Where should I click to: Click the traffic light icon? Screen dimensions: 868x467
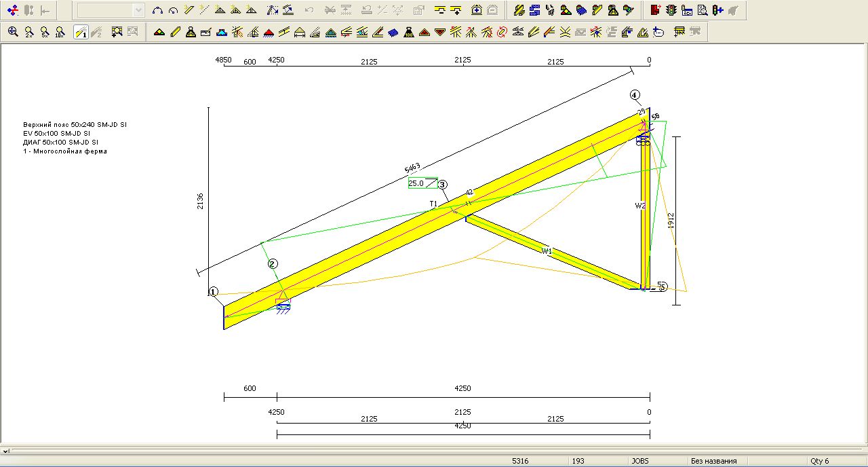point(671,10)
